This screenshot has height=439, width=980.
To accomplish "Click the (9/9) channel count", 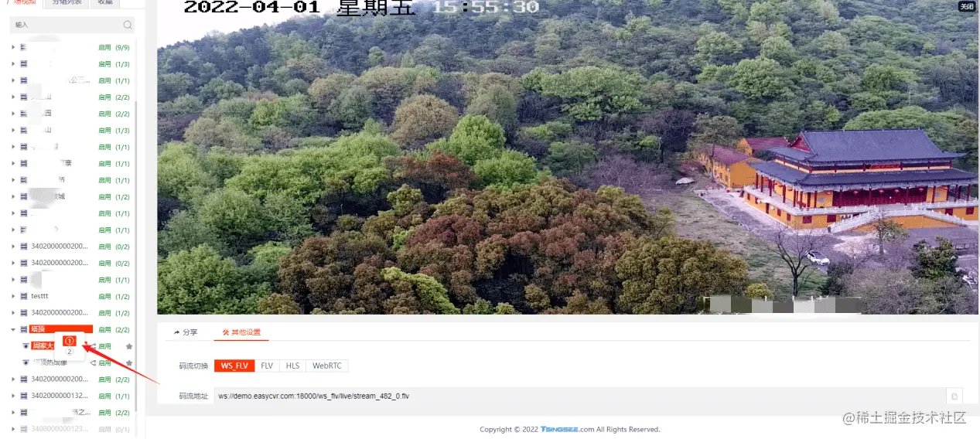I will pos(122,47).
